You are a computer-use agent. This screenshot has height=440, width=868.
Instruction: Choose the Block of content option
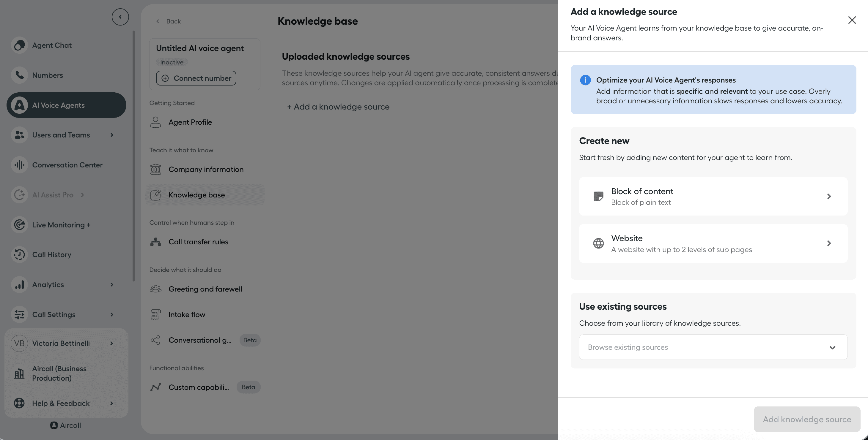click(712, 196)
